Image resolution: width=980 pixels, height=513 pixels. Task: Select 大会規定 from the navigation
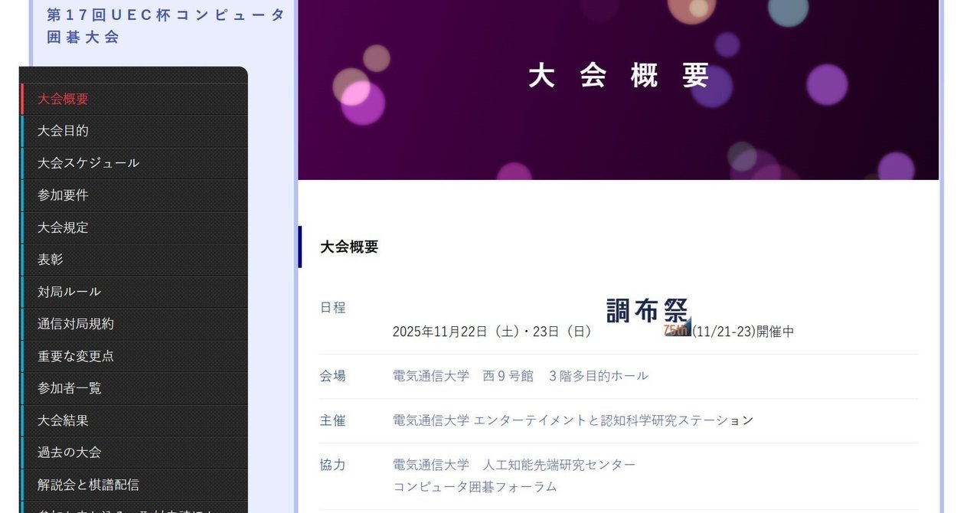point(61,227)
